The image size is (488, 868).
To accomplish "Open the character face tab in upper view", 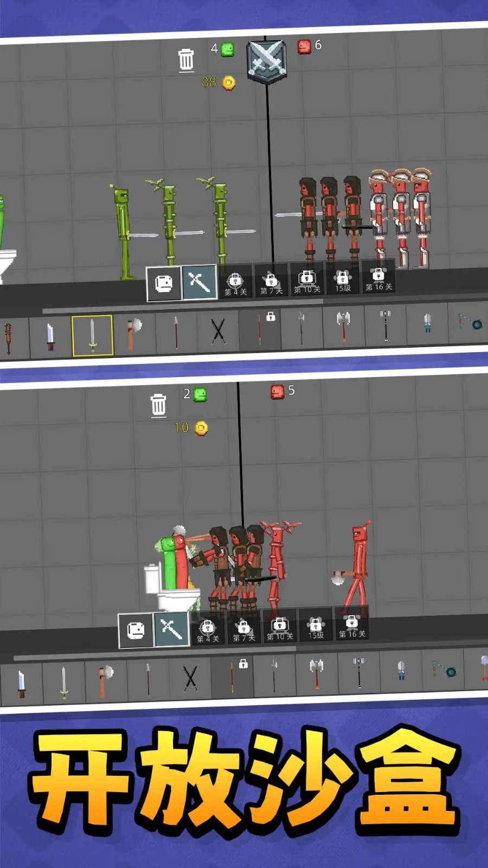I will [164, 283].
